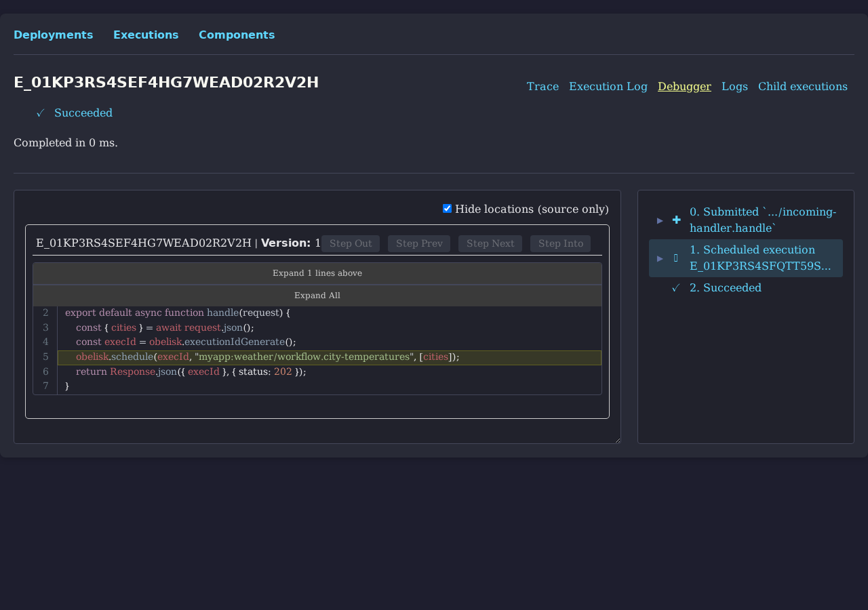Open the Execution Log view

[x=608, y=86]
